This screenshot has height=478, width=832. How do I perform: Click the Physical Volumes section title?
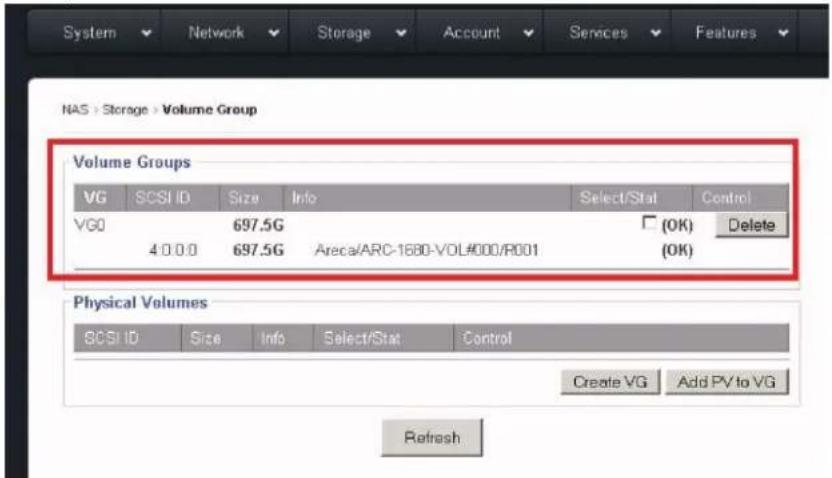click(141, 303)
